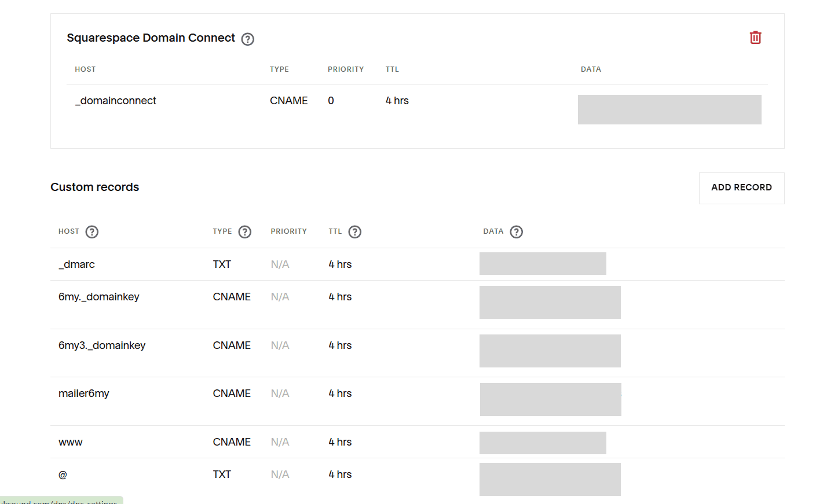Screen dimensions: 816x504
Task: Open the HOST column help icon
Action: click(x=92, y=232)
